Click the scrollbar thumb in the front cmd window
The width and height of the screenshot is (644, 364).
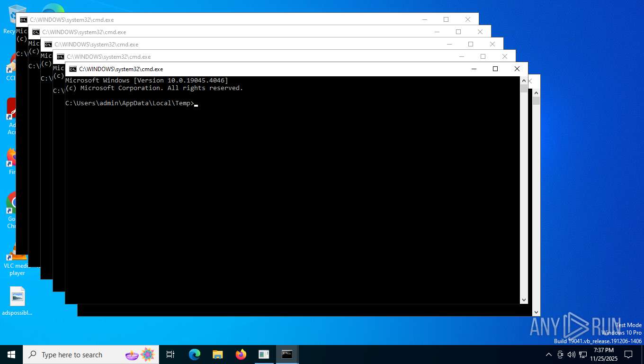(x=524, y=89)
